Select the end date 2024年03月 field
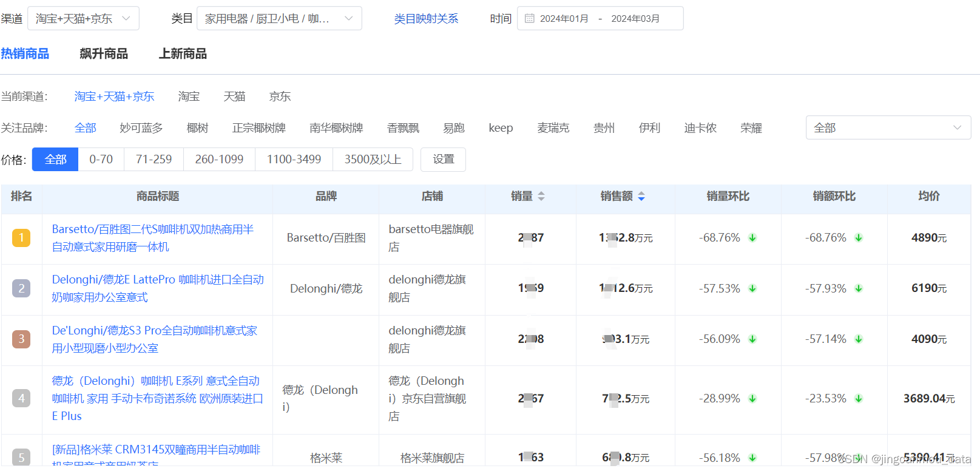The height and width of the screenshot is (471, 980). (x=635, y=19)
